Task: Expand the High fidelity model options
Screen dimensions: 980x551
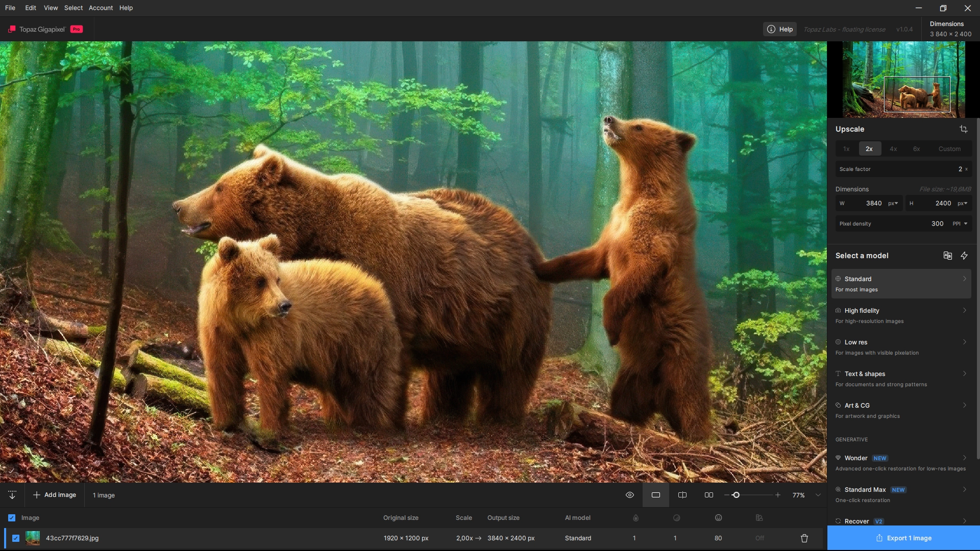Action: coord(964,311)
